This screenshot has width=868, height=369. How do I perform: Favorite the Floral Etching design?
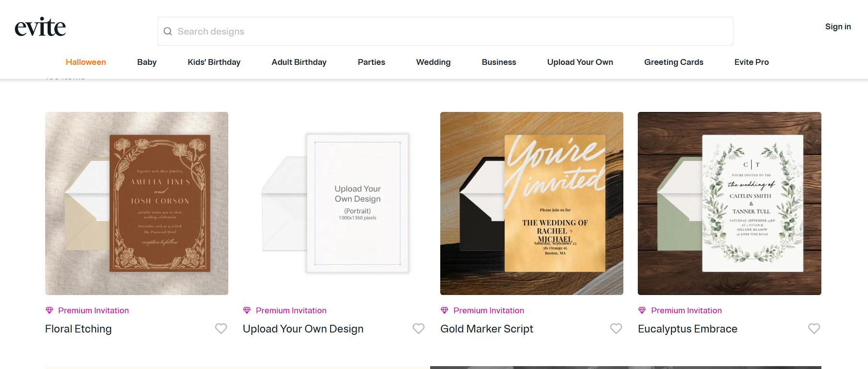point(221,329)
